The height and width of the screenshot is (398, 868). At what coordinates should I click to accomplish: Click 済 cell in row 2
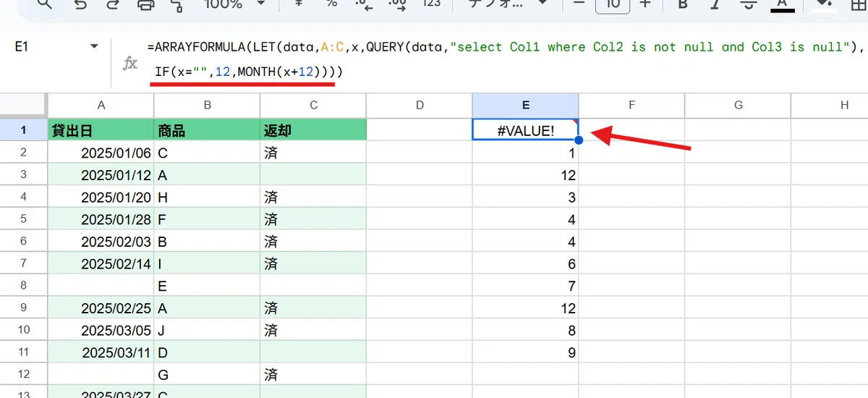(x=313, y=153)
